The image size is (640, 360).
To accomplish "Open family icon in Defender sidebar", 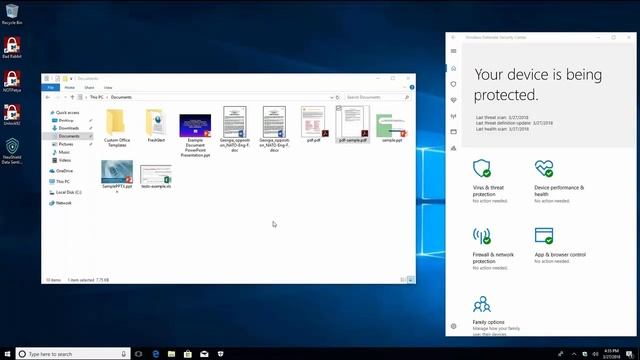I will click(x=453, y=148).
